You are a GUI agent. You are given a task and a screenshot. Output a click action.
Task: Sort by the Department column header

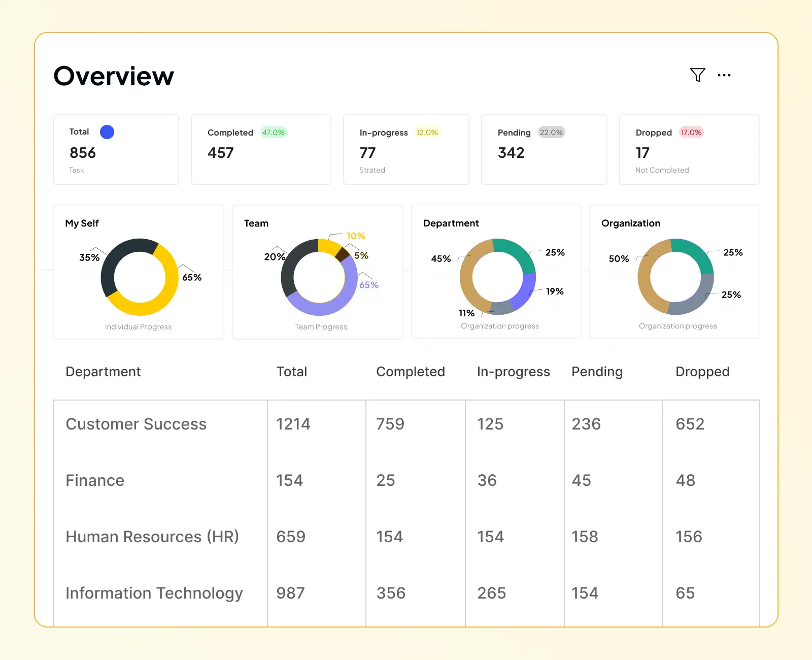103,372
